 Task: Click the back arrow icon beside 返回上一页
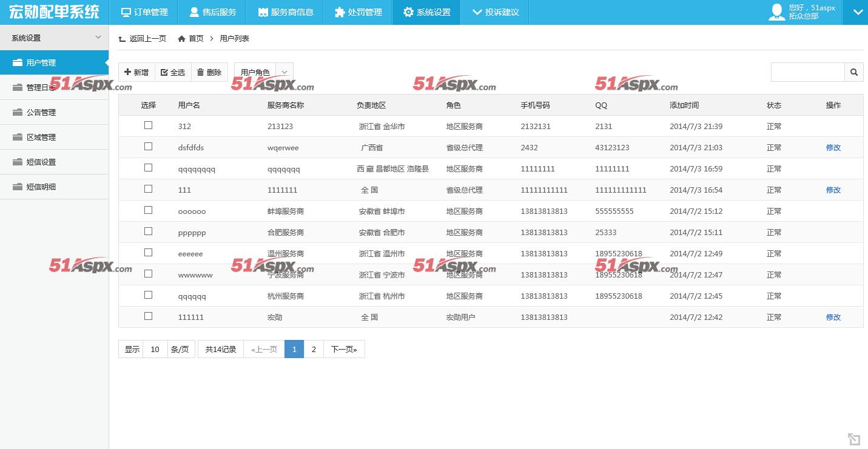tap(122, 39)
